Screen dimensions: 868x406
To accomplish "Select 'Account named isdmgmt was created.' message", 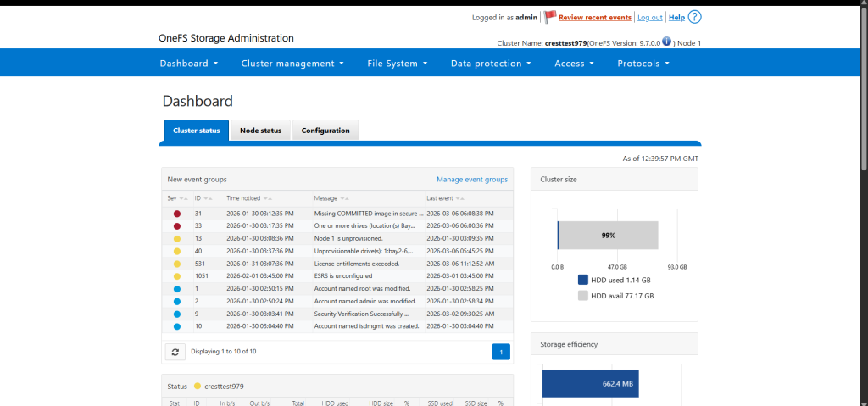I will coord(366,326).
